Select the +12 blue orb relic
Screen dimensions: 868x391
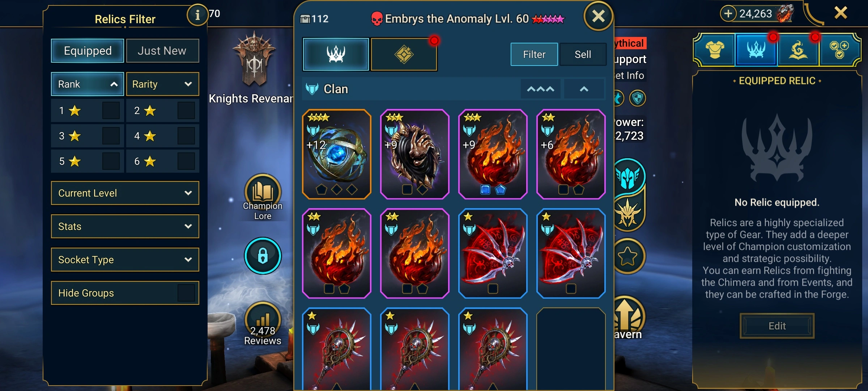[x=336, y=154]
